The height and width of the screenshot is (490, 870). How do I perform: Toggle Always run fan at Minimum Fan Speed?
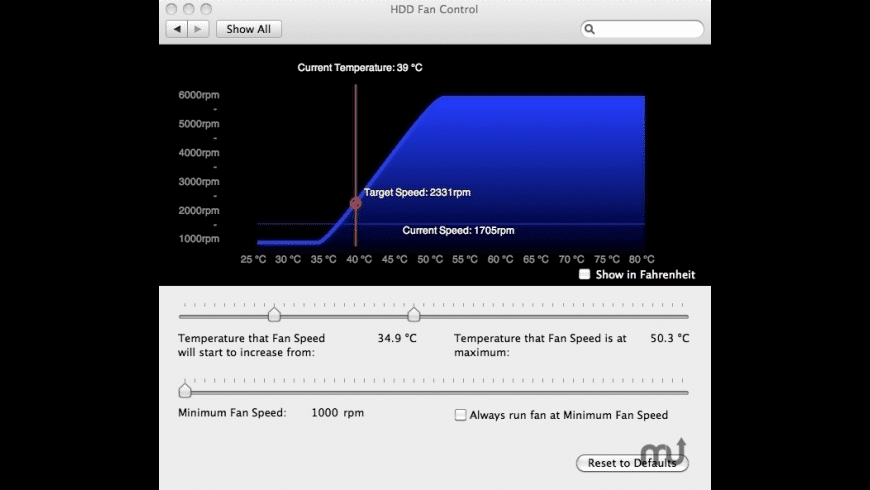click(x=461, y=415)
